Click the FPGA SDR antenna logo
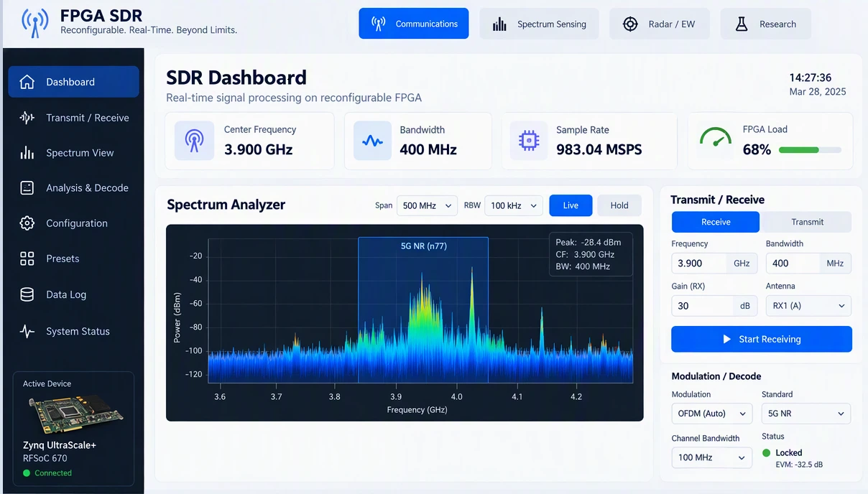 [35, 23]
